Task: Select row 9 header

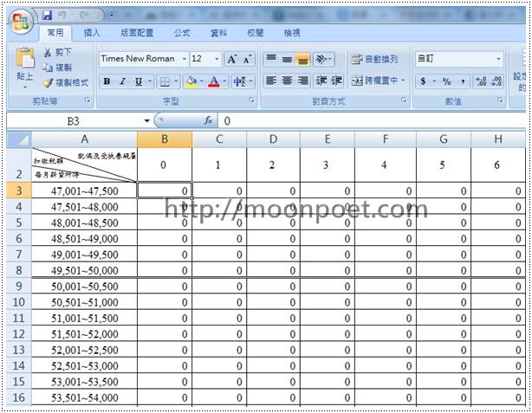Action: 19,286
